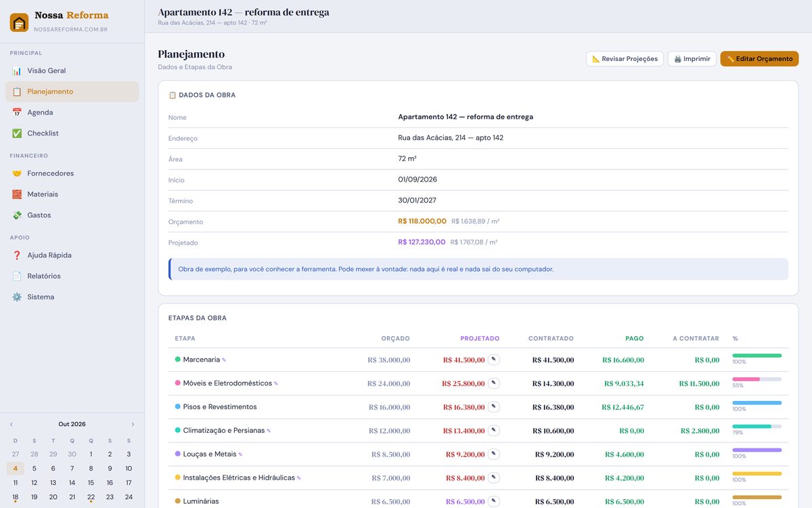The width and height of the screenshot is (812, 508).
Task: Edit projected value for Instalações Elétricas e Hidráulicas
Action: click(x=494, y=478)
